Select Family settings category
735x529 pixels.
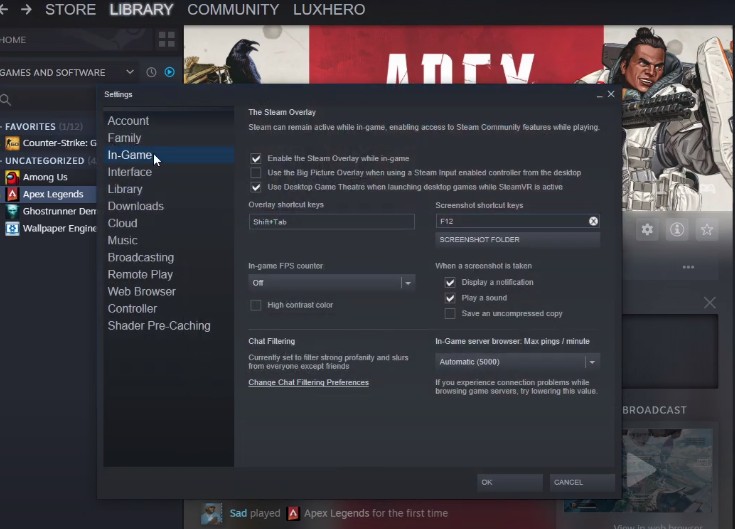[x=168, y=138]
